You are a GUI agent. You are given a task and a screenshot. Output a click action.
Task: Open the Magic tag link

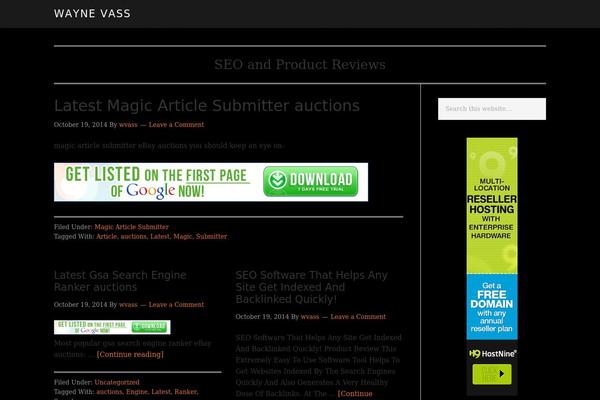click(x=183, y=237)
